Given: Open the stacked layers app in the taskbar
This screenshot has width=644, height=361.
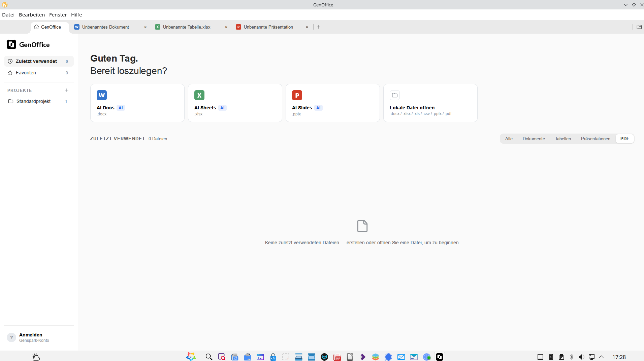Looking at the screenshot, I should (376, 357).
